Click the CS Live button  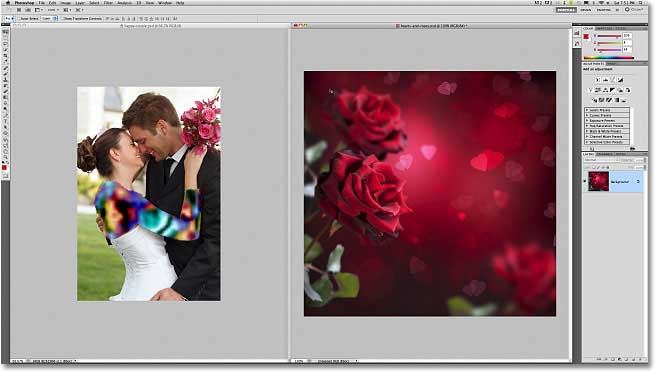pyautogui.click(x=635, y=10)
